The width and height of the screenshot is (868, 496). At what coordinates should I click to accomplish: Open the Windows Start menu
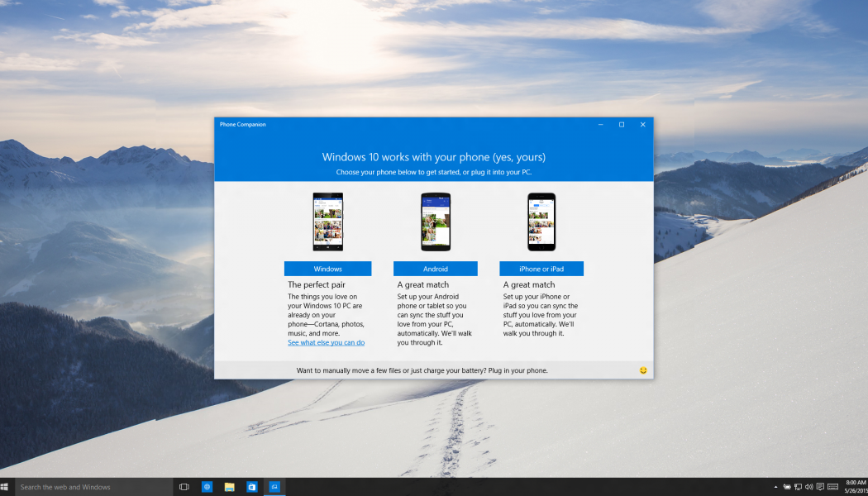tap(5, 487)
